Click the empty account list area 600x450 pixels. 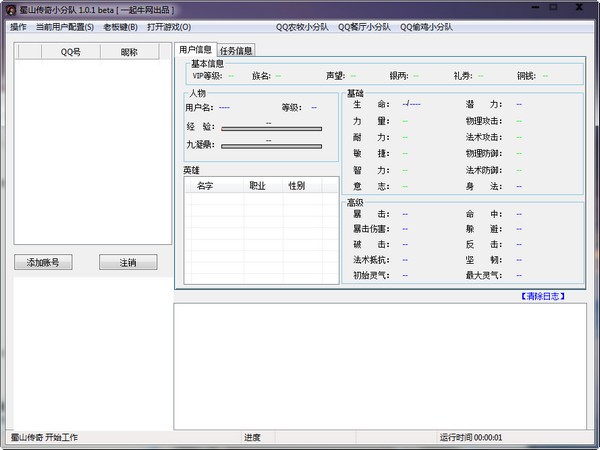tap(93, 152)
